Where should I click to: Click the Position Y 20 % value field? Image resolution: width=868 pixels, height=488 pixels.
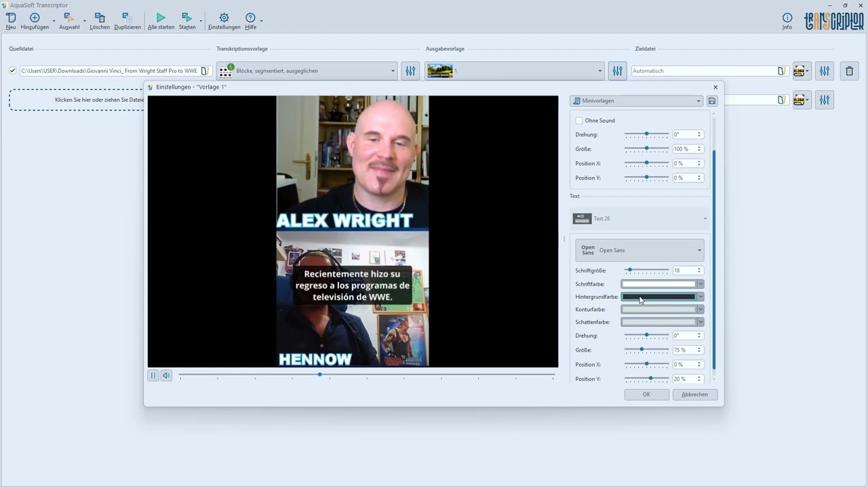pos(684,379)
